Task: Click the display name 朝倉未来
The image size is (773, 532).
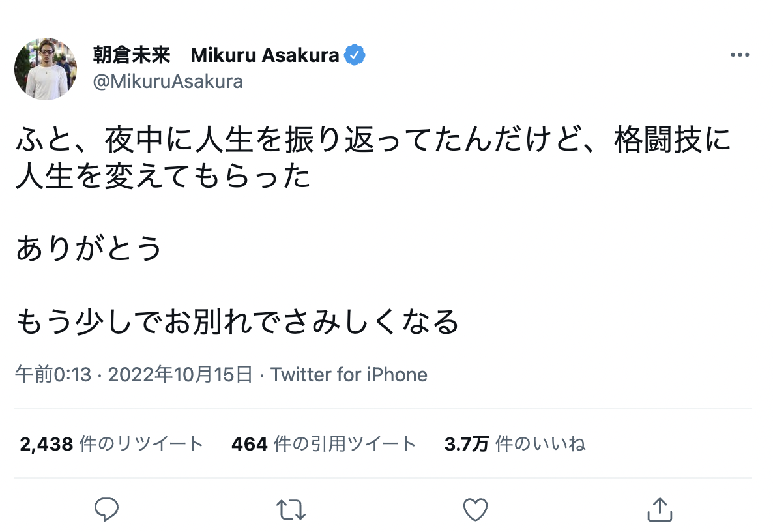Action: [132, 56]
